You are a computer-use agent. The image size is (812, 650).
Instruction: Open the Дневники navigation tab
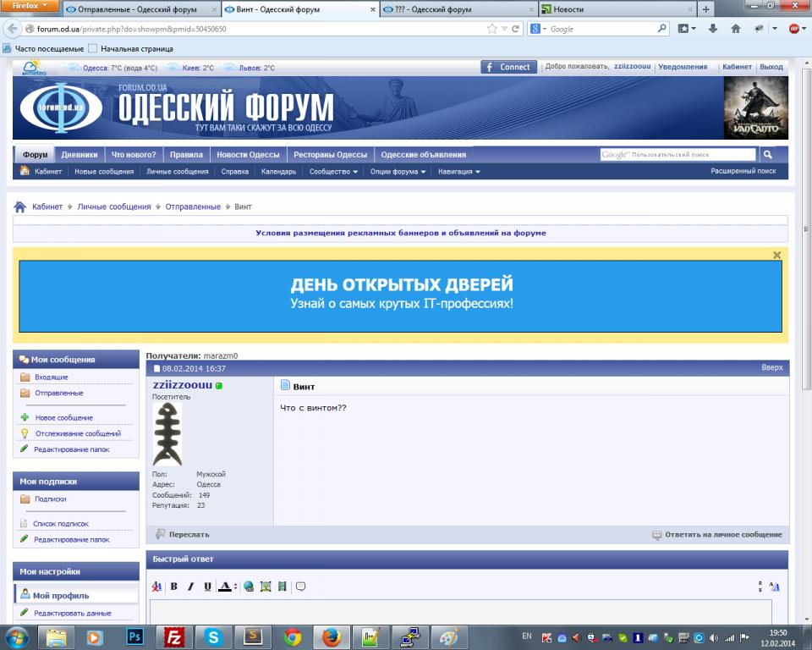click(x=80, y=155)
